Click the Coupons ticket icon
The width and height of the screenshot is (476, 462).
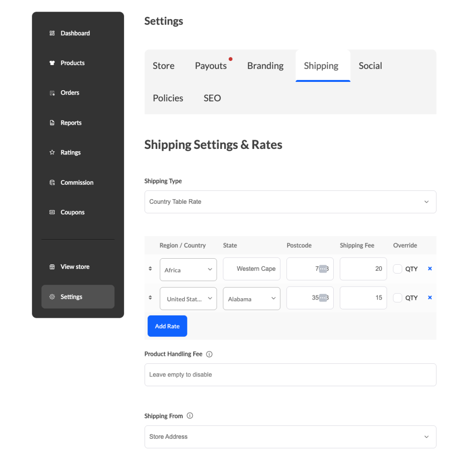(52, 212)
